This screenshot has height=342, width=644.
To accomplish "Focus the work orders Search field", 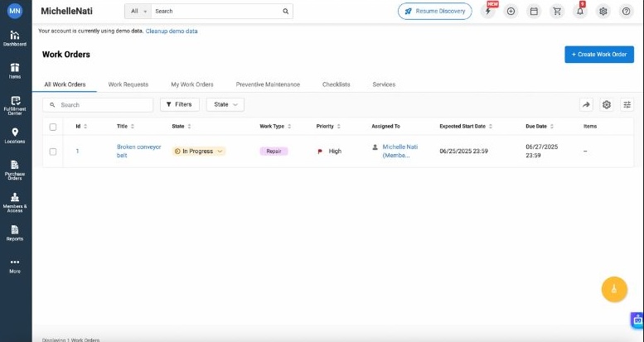I will point(98,105).
